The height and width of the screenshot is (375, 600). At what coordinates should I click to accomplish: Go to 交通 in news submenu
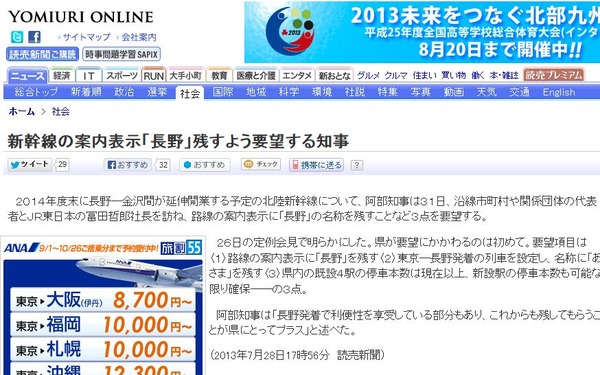(519, 92)
